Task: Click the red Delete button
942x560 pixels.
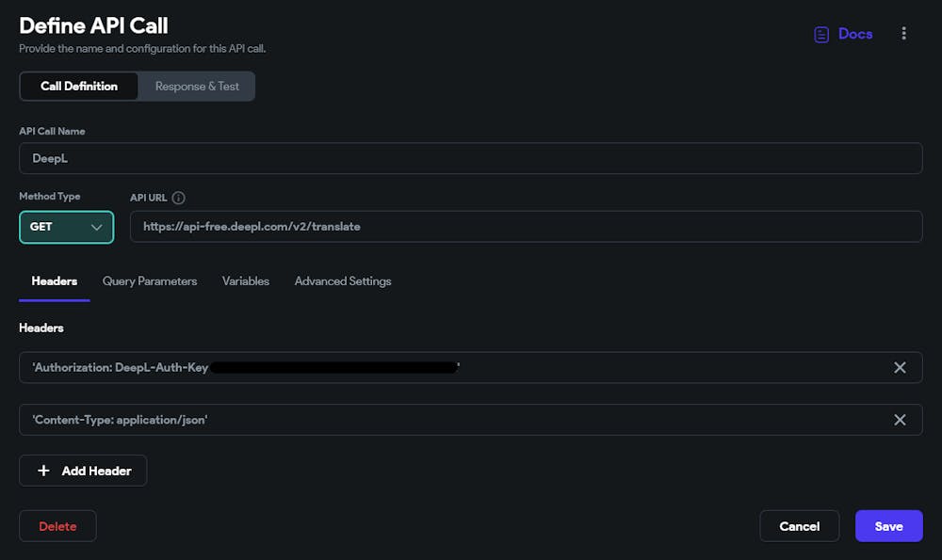Action: pyautogui.click(x=57, y=526)
